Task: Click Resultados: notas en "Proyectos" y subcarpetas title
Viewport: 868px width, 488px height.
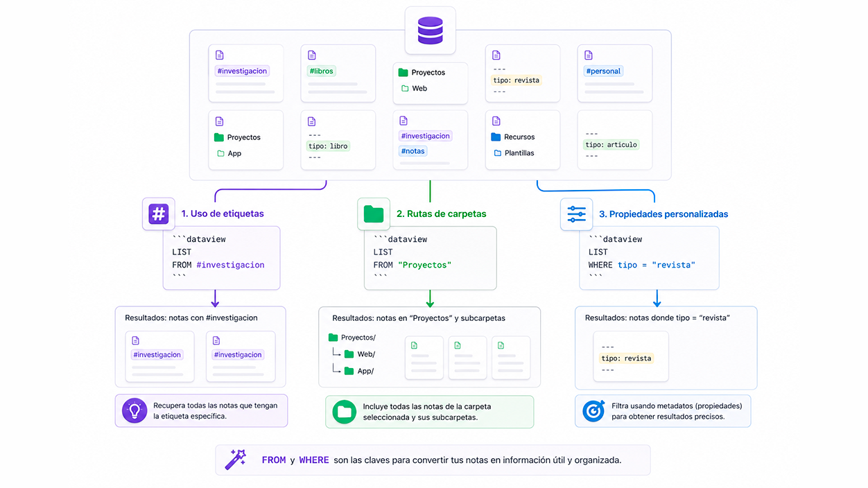Action: 419,318
